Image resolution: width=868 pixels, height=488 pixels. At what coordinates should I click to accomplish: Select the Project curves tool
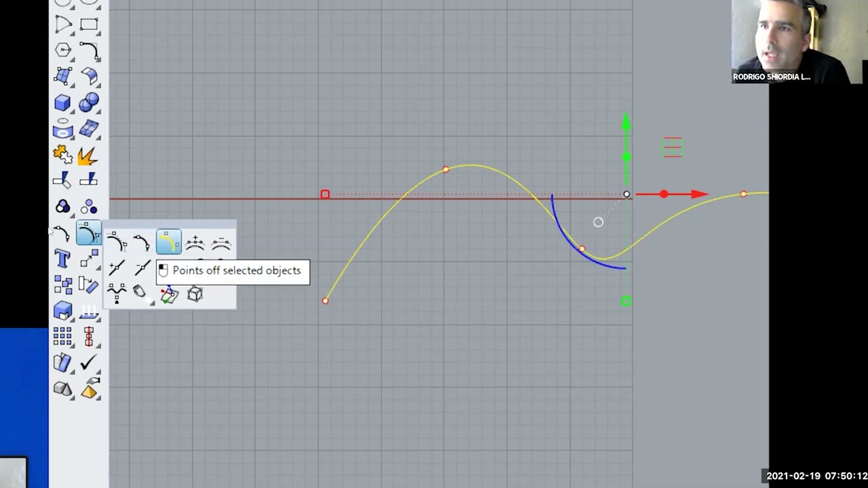click(x=63, y=129)
